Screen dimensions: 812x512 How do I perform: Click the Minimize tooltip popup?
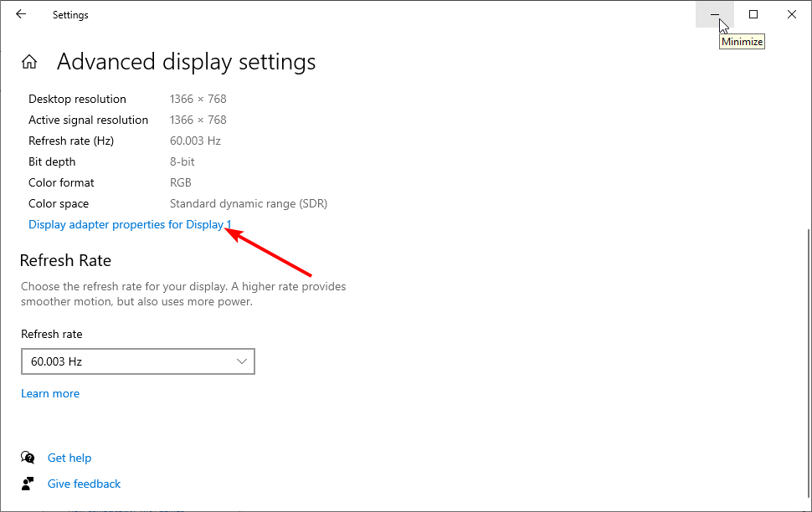point(742,42)
